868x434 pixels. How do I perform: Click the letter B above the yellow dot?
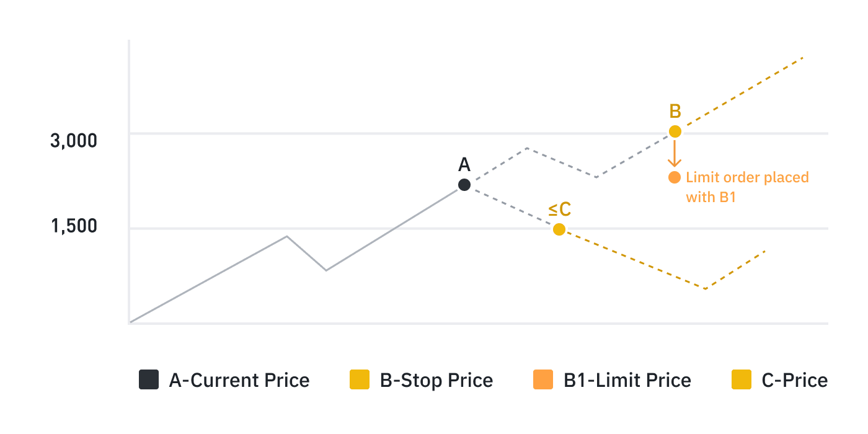[675, 112]
